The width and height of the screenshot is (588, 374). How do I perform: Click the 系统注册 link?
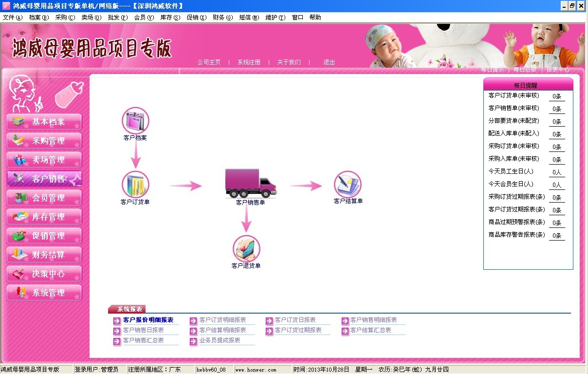click(x=249, y=62)
